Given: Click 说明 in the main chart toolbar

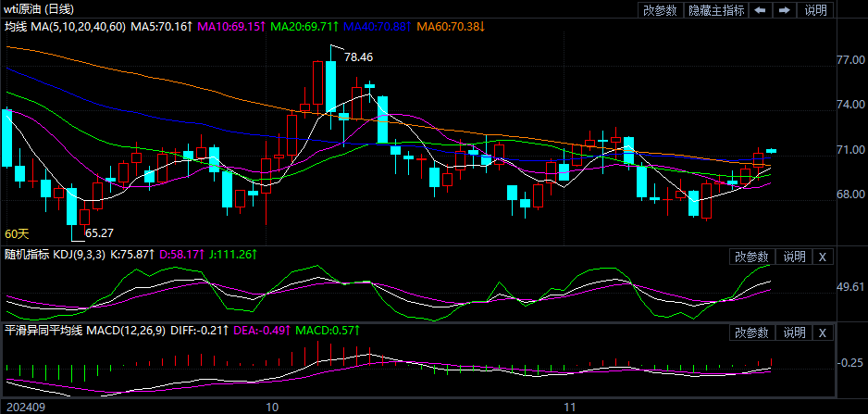Looking at the screenshot, I should 815,10.
